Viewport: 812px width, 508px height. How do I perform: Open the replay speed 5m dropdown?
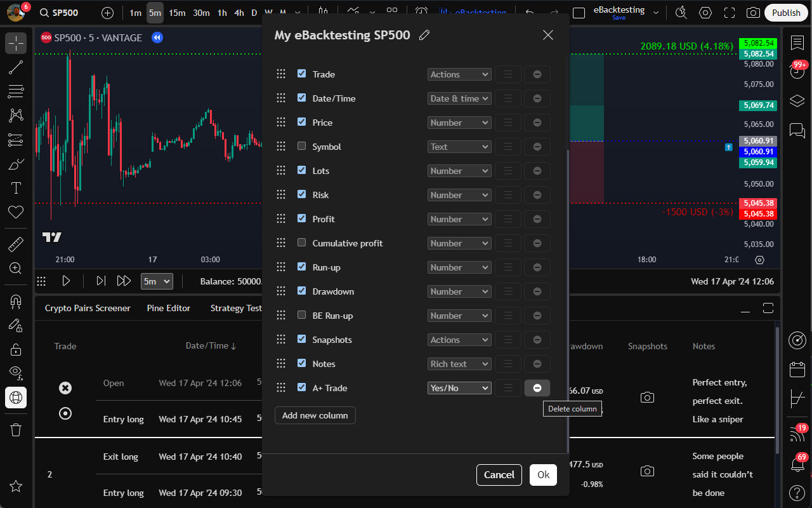coord(157,281)
